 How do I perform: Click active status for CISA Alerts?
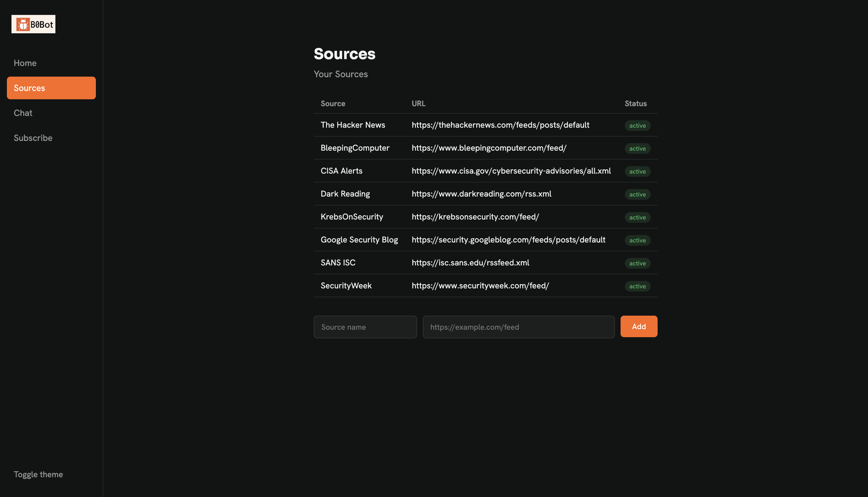(638, 171)
